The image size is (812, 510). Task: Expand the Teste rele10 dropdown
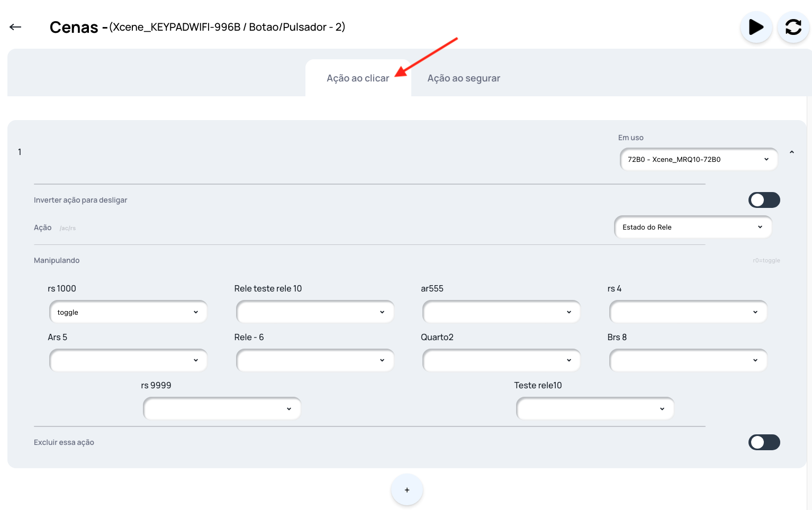coord(595,408)
